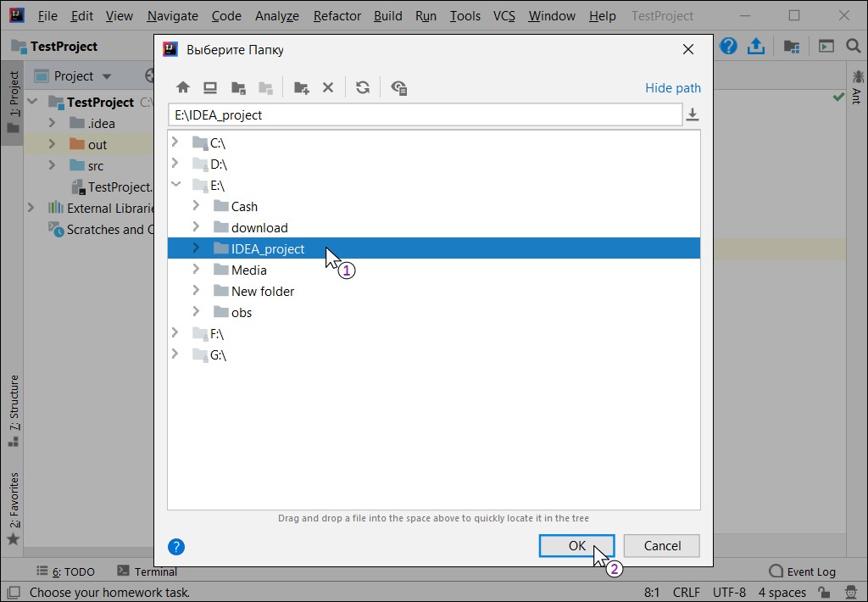Open dialog help question mark icon
The height and width of the screenshot is (602, 868).
click(176, 547)
